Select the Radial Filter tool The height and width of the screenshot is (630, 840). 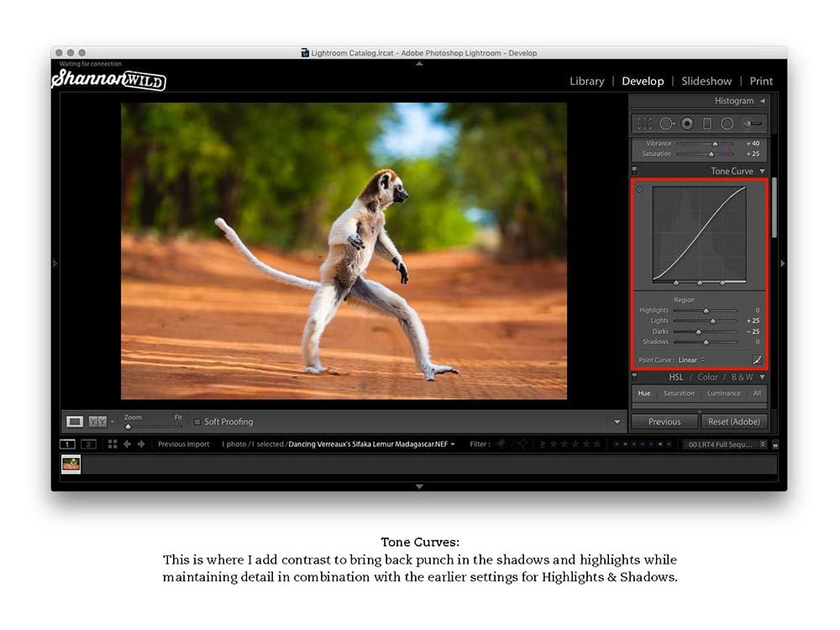tap(727, 123)
